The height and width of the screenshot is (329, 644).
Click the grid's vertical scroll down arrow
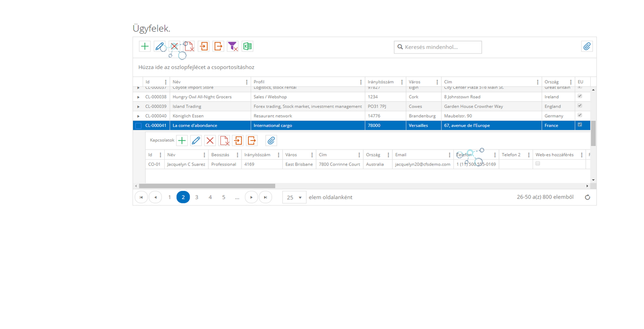click(593, 180)
